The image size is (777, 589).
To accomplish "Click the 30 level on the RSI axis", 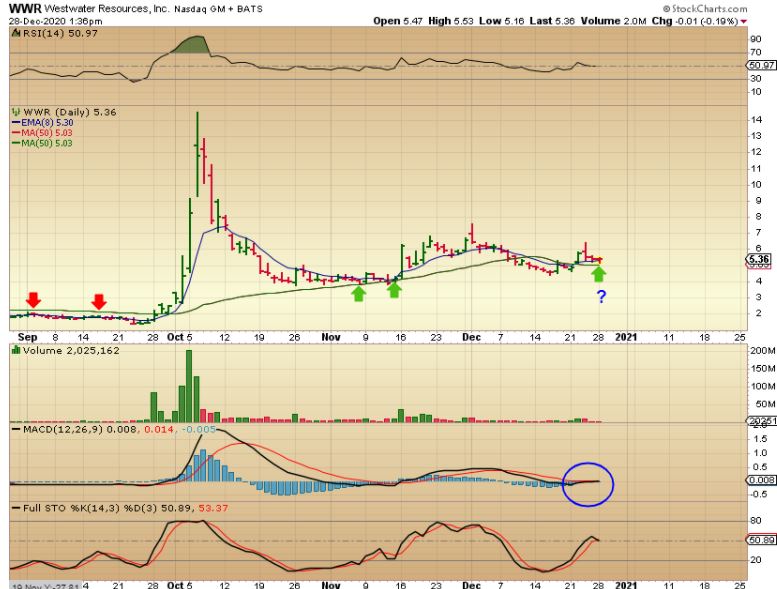I will pos(756,79).
